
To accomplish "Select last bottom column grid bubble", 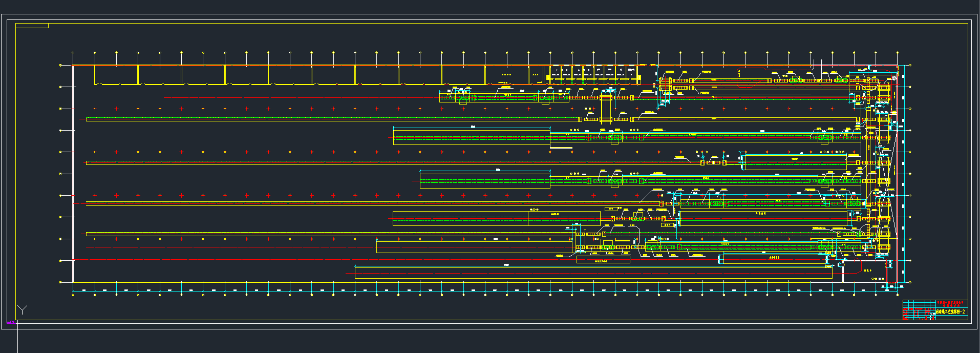I will click(897, 295).
